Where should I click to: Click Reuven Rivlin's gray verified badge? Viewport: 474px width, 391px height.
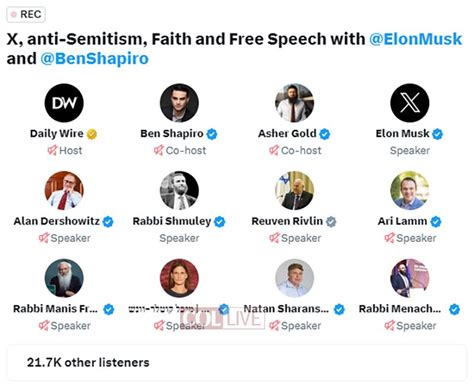(331, 222)
